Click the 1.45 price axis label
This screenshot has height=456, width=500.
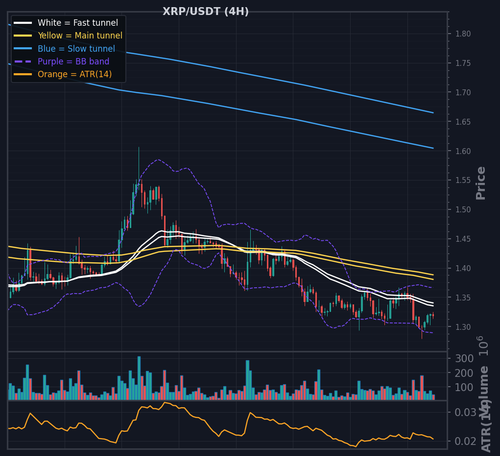463,239
